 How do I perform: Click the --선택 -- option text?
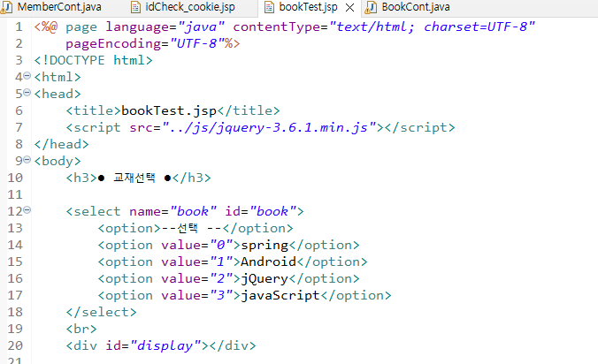[x=192, y=228]
